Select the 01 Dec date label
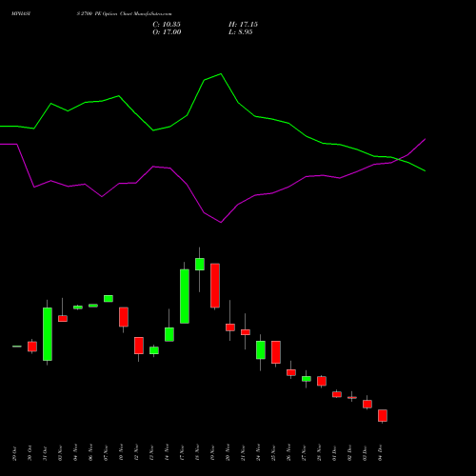This screenshot has height=476, width=476. point(334,453)
